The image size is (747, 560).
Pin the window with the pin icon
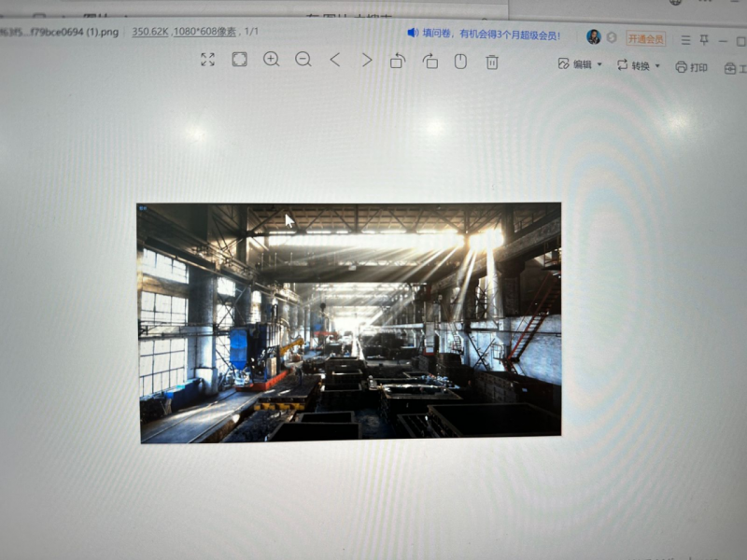704,40
